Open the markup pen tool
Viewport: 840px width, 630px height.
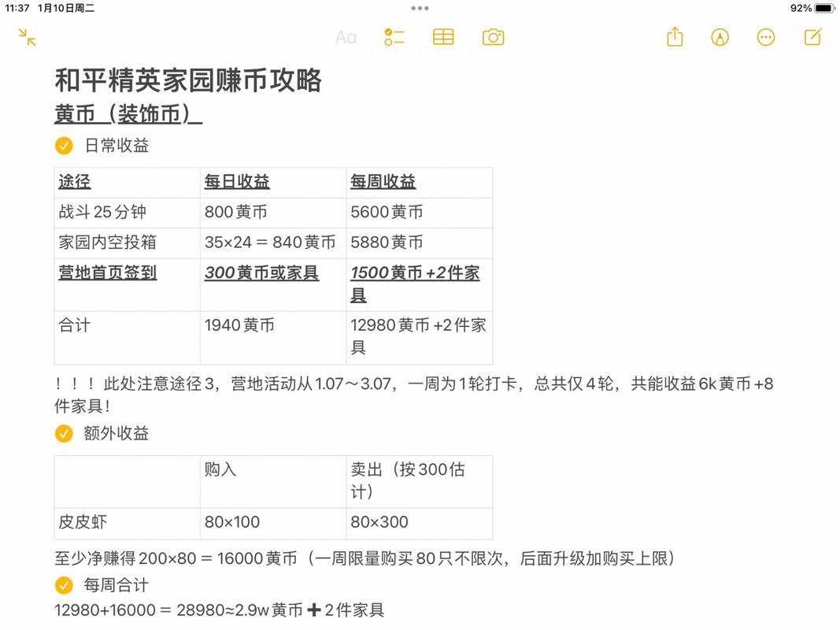tap(720, 37)
